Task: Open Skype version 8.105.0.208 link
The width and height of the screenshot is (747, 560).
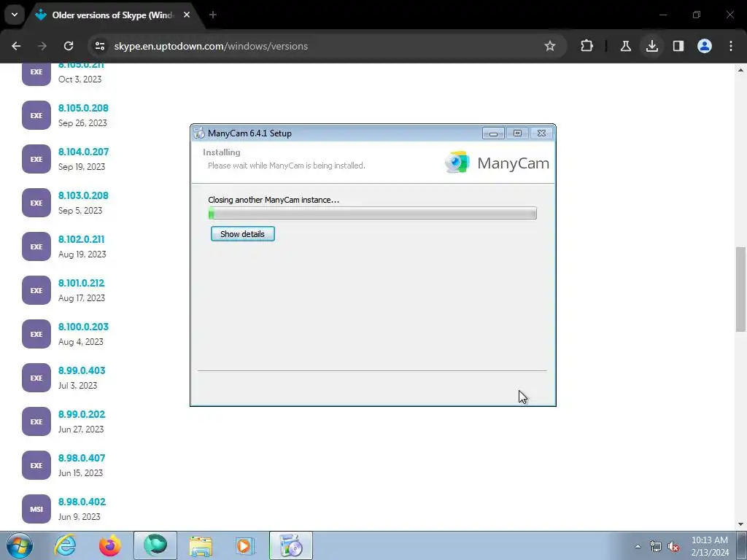Action: 83,108
